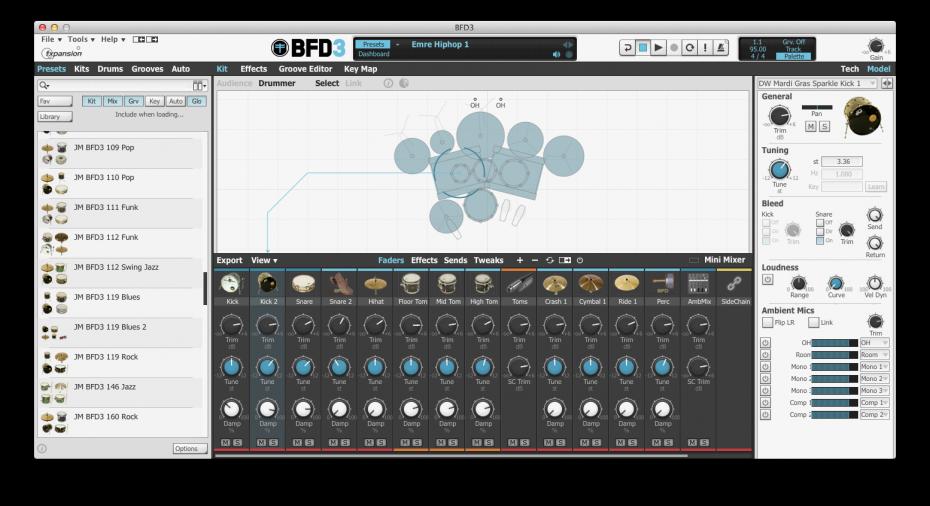Toggle the Loudness power button

767,280
